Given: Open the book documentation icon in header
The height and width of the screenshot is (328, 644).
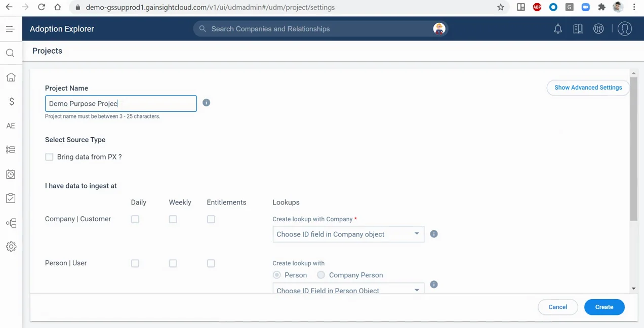Looking at the screenshot, I should [x=578, y=29].
